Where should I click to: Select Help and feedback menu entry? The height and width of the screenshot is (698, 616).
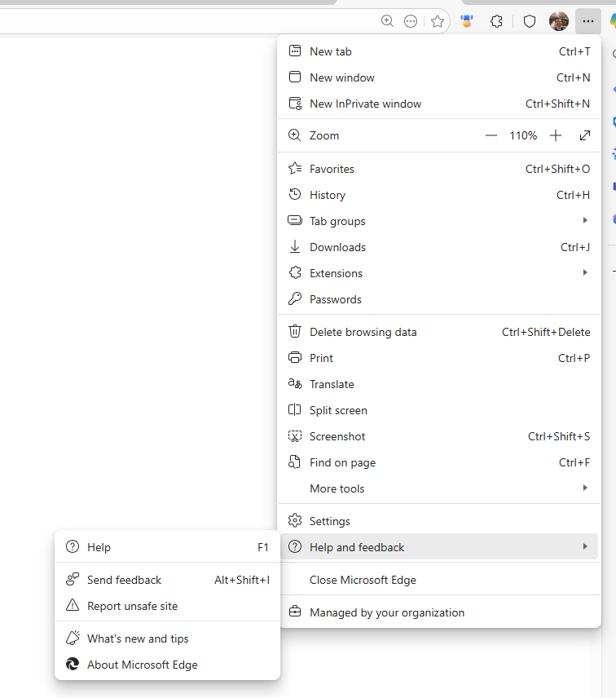[439, 546]
